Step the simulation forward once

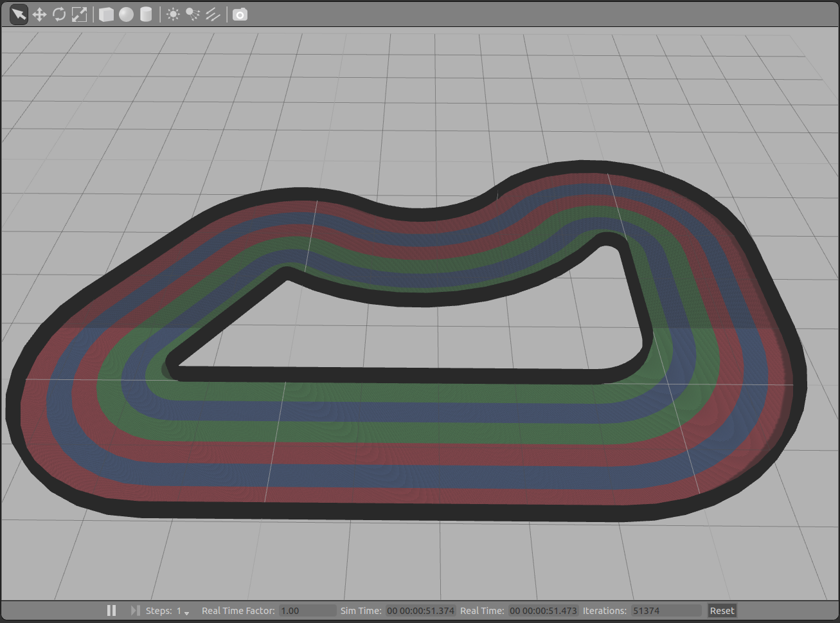[135, 610]
